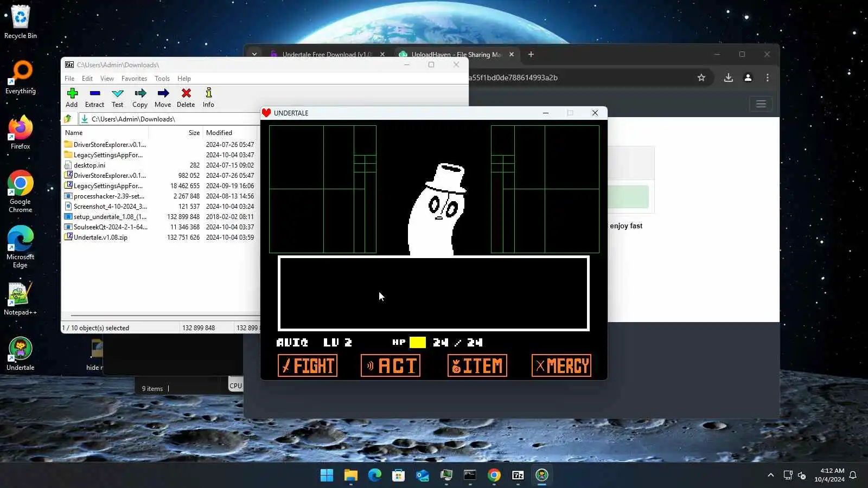Select the DriverStoreExplorer archive sized 982 052
The image size is (868, 488).
161,176
